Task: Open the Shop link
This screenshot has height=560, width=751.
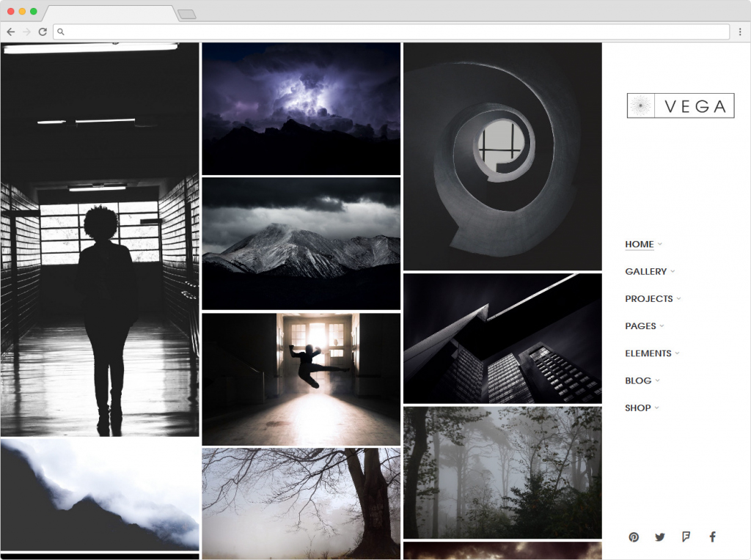Action: [637, 408]
